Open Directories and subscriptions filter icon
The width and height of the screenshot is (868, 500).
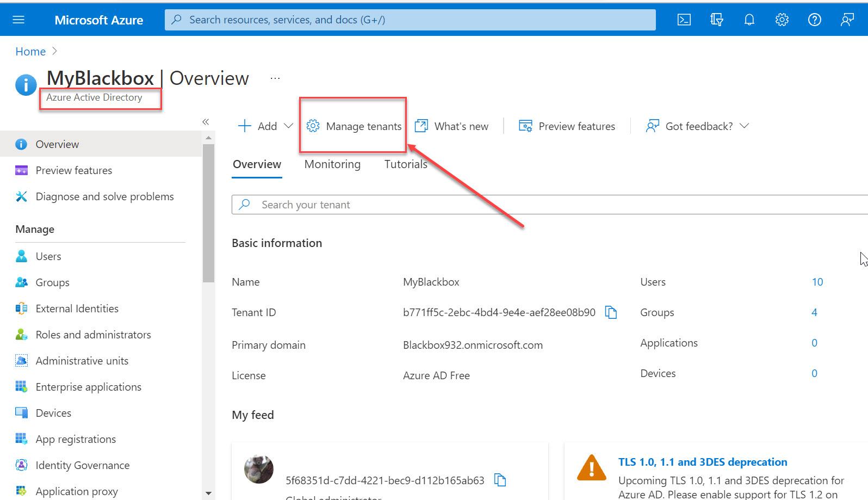click(717, 20)
